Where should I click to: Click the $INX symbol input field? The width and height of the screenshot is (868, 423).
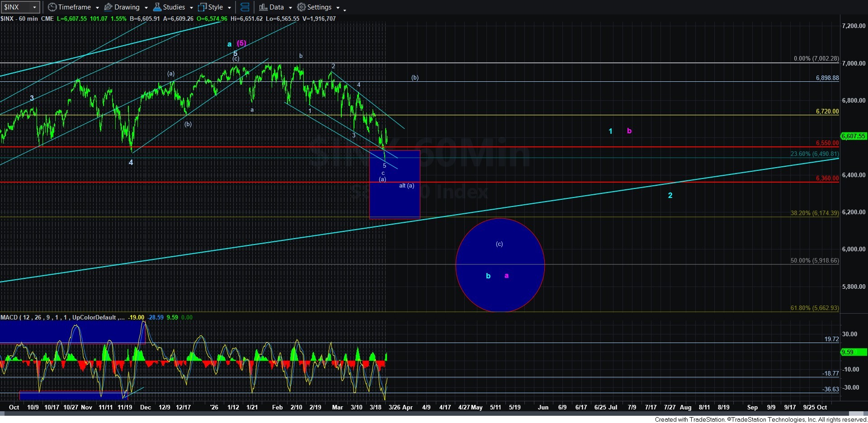click(16, 7)
